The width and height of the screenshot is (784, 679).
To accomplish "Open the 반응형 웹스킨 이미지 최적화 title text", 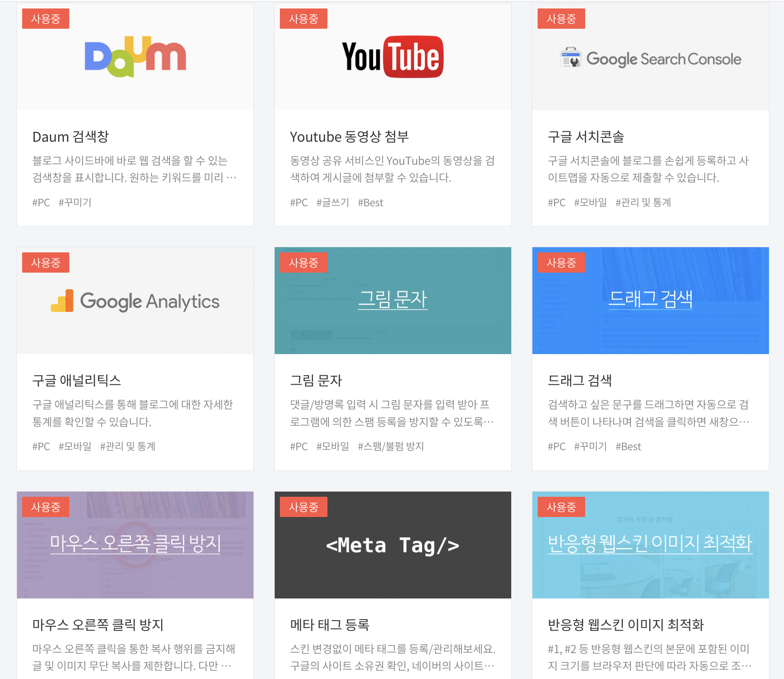I will click(626, 625).
